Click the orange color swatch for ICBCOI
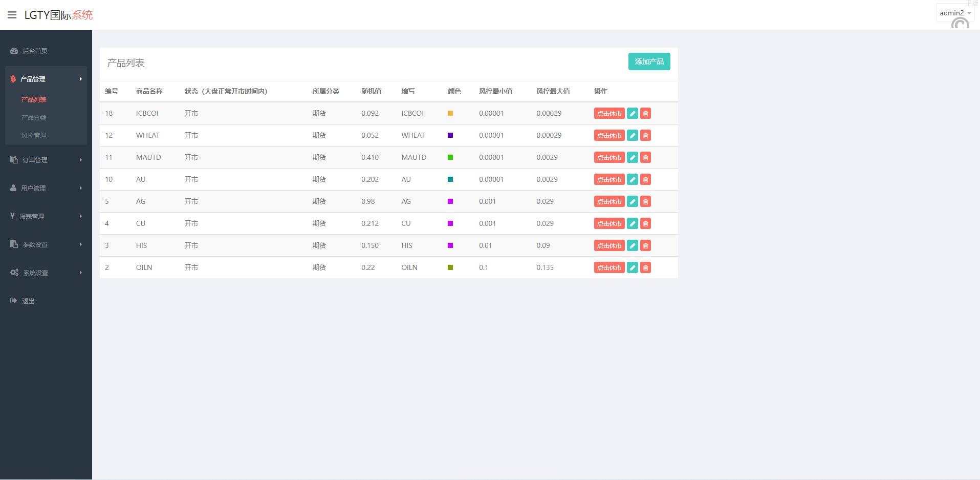Image resolution: width=980 pixels, height=480 pixels. click(450, 113)
